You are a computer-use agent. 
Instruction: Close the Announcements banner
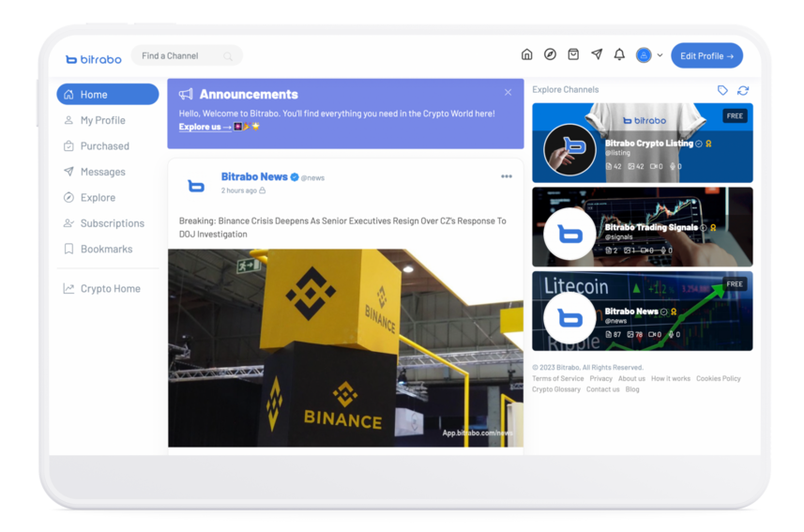pyautogui.click(x=508, y=92)
